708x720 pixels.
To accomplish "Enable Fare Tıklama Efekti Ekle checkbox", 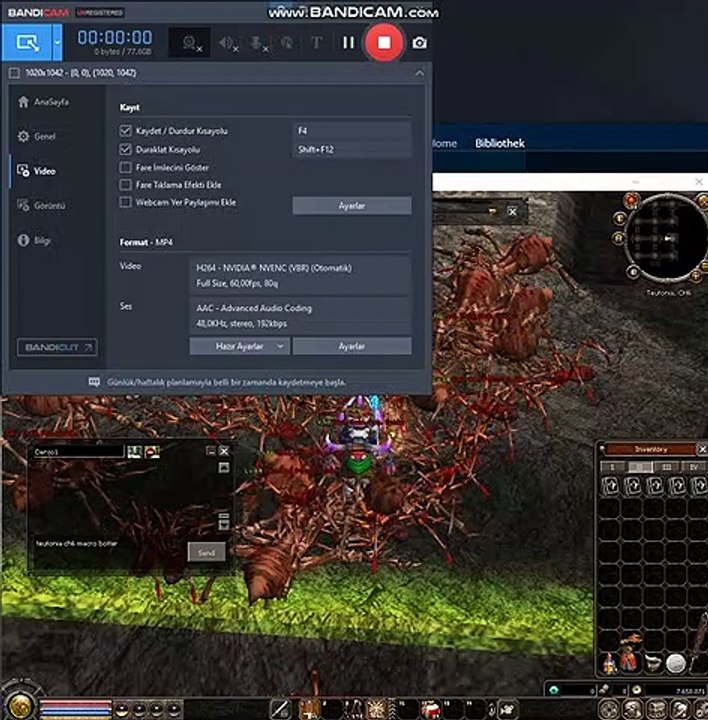I will coord(125,185).
